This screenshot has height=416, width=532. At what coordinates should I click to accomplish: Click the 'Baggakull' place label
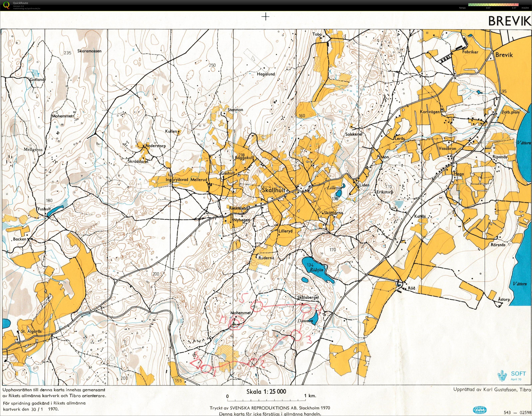(x=244, y=158)
